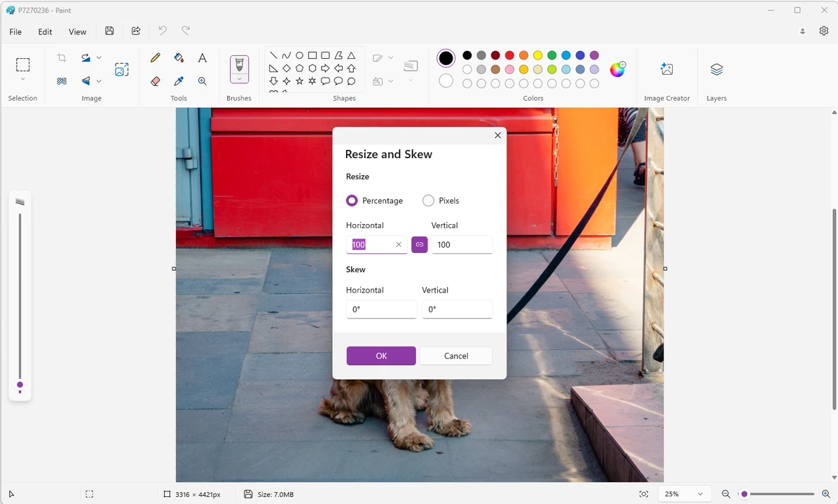The width and height of the screenshot is (838, 504).
Task: Open the View menu
Action: pos(77,31)
